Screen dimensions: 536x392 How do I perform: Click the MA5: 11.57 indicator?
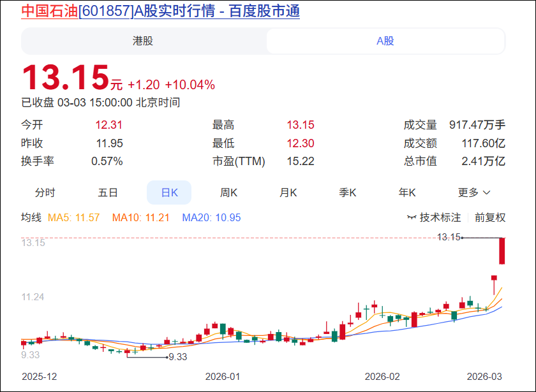click(x=73, y=217)
